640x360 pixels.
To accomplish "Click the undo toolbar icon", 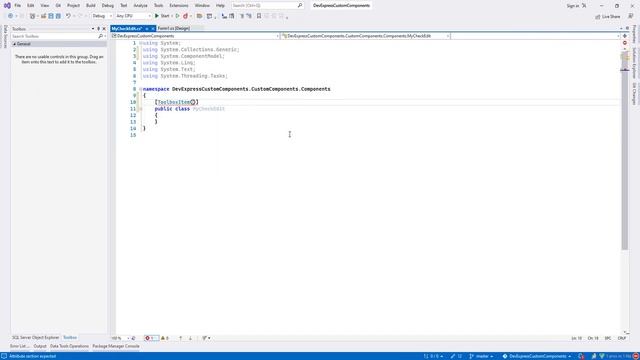I will tap(68, 16).
